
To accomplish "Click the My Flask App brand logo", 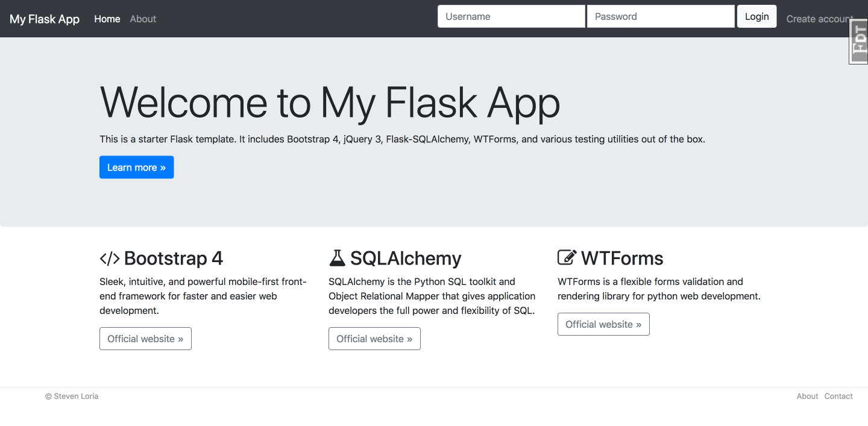I will 45,19.
